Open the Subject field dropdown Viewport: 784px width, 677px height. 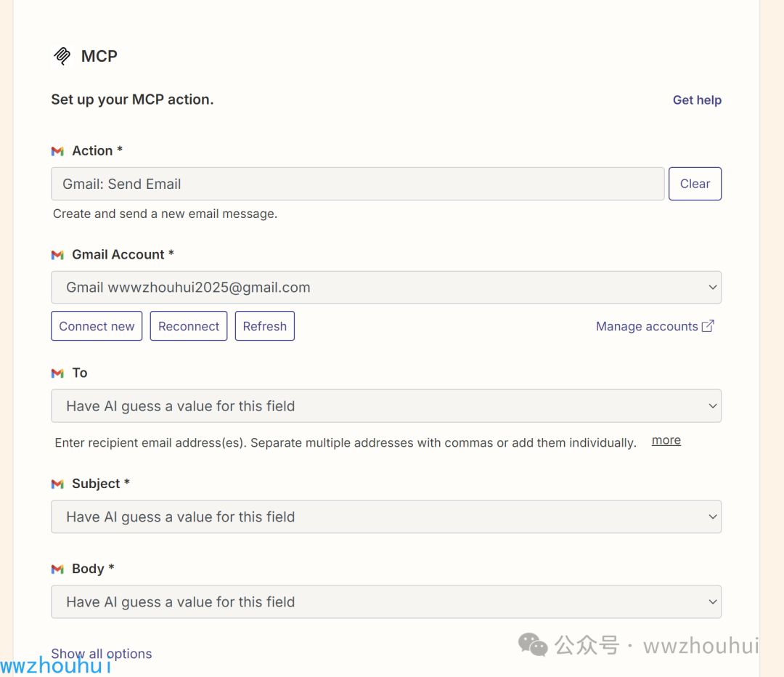coord(385,517)
